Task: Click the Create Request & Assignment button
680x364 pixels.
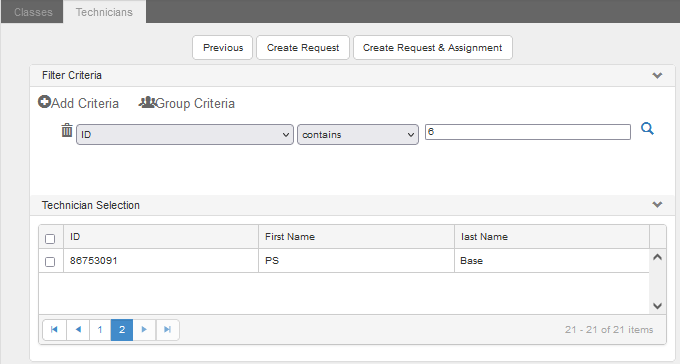Action: (x=432, y=48)
